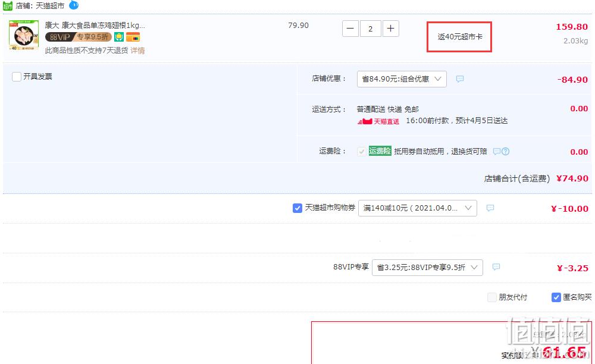595x364 pixels.
Task: Click the 88VIP discount amount ¥-3.25
Action: pyautogui.click(x=572, y=268)
